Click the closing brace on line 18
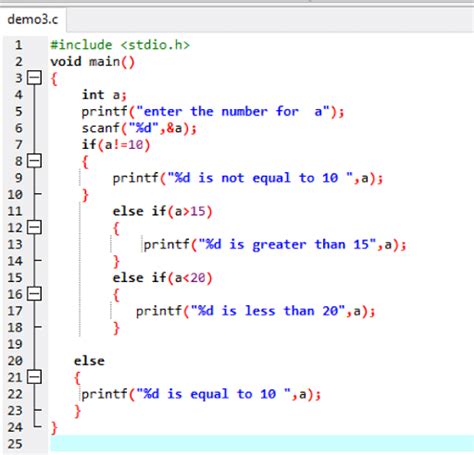This screenshot has width=474, height=455. coord(116,328)
